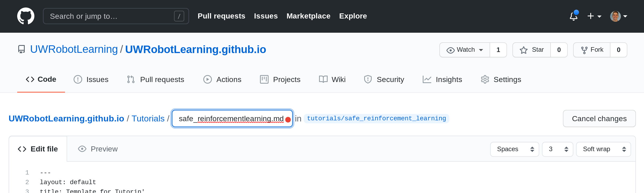Edit the safe_reinforcementlearning.md filename field
Screen dimensions: 644x193
coord(232,118)
